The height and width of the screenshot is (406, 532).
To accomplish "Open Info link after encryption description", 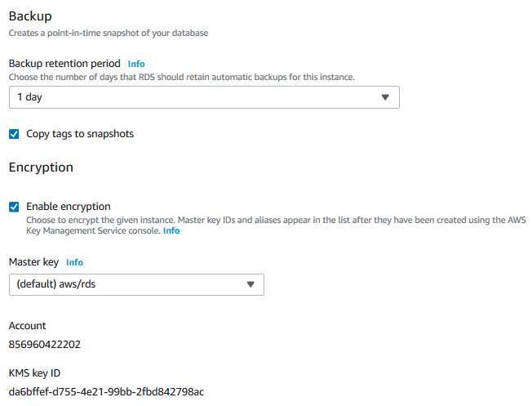I will point(171,231).
